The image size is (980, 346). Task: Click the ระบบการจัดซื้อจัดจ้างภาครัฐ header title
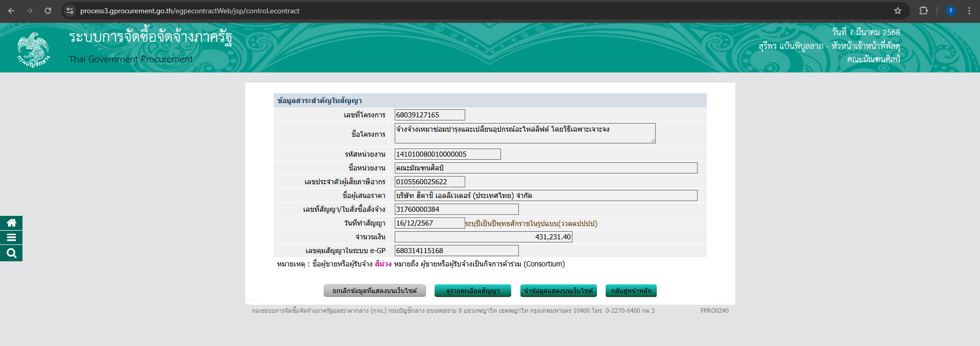tap(151, 38)
